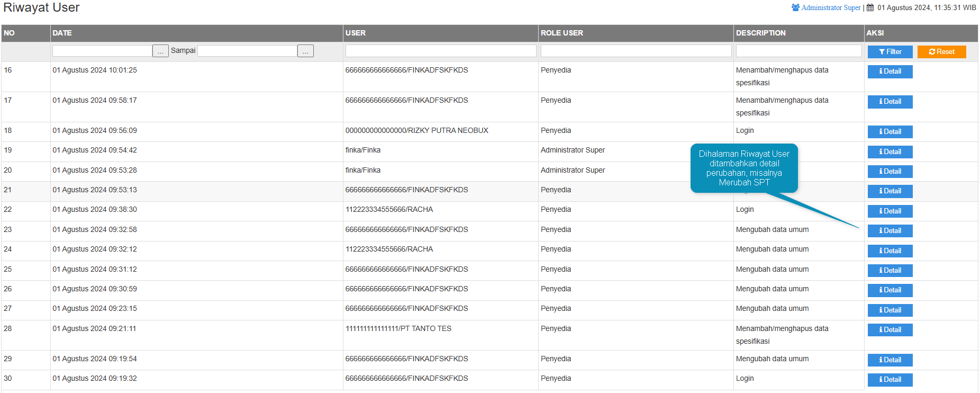Show Detail for row 19
Screen dimensions: 980x393
tap(890, 152)
